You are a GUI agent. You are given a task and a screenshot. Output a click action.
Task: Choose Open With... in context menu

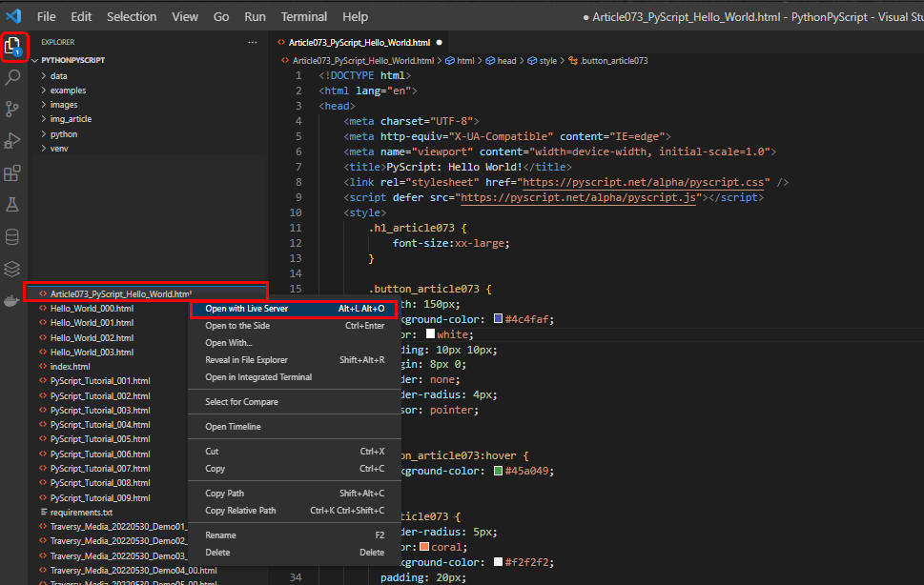294,343
